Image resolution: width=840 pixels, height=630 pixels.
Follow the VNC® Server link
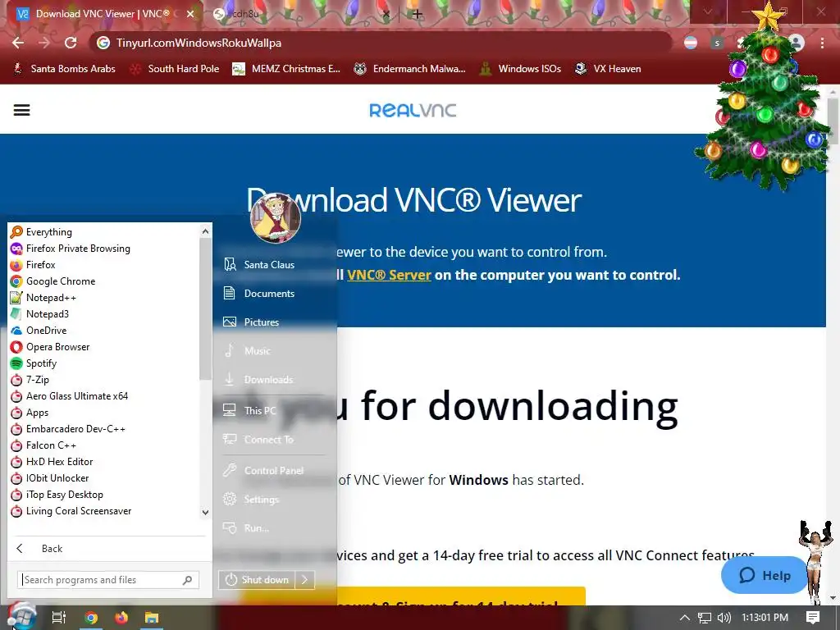click(389, 275)
